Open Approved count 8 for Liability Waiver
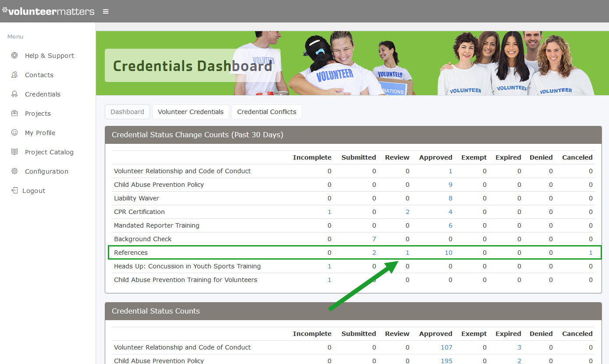The width and height of the screenshot is (609, 364). pyautogui.click(x=450, y=198)
